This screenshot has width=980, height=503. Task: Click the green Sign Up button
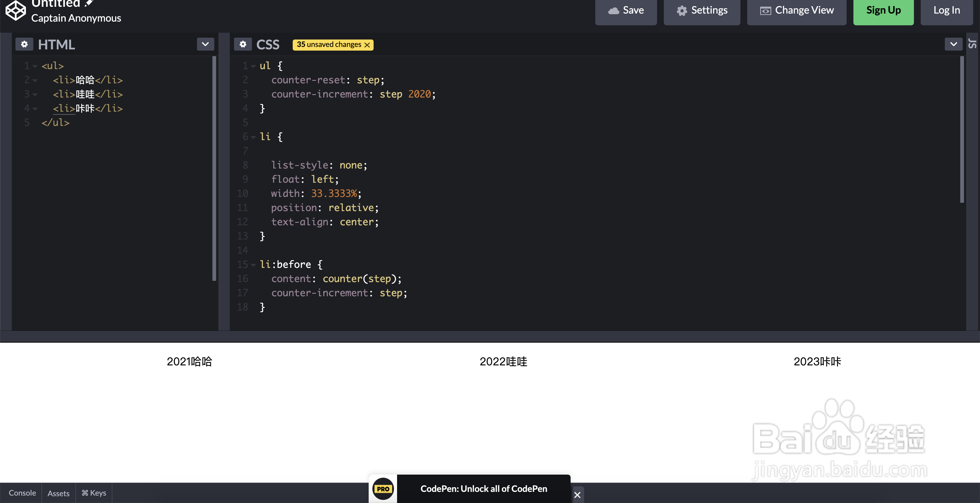coord(883,10)
